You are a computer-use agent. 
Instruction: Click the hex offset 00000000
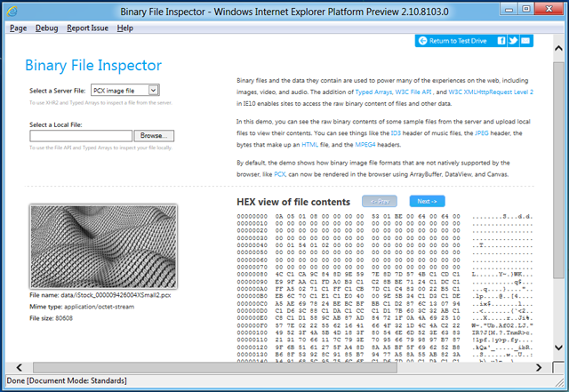(252, 216)
